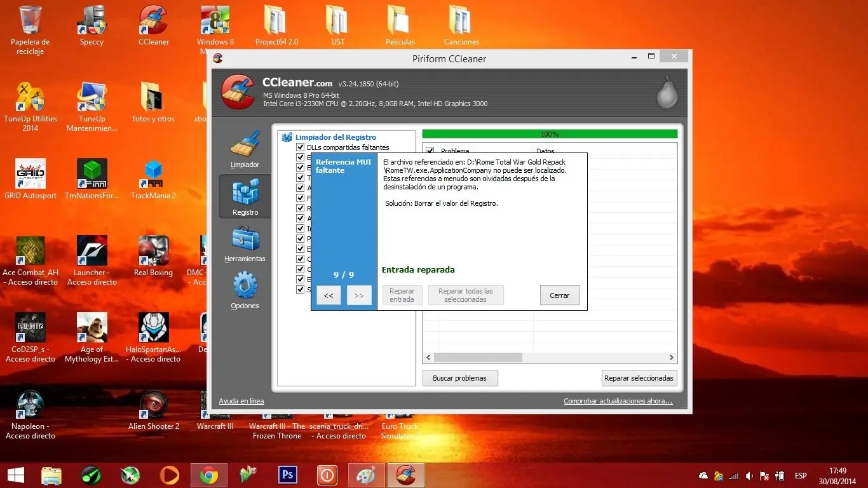Click Comprobar actualizaciones ahora link
The width and height of the screenshot is (868, 488).
[618, 401]
